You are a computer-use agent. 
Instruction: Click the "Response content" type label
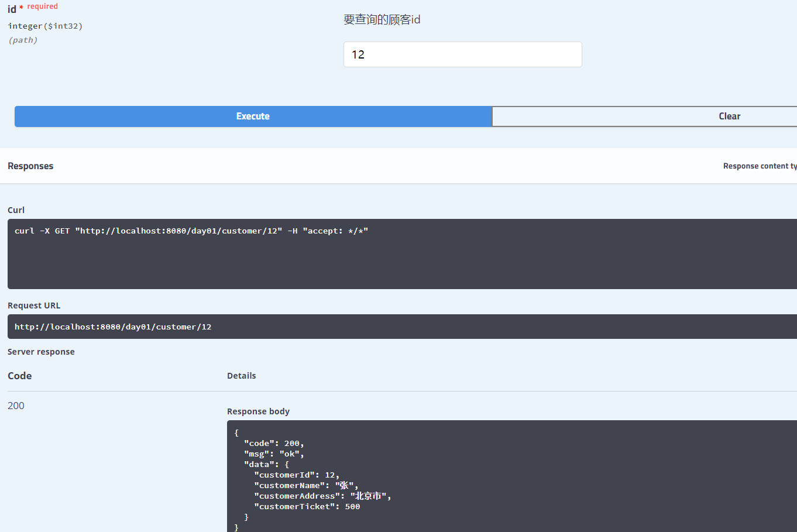pos(760,166)
